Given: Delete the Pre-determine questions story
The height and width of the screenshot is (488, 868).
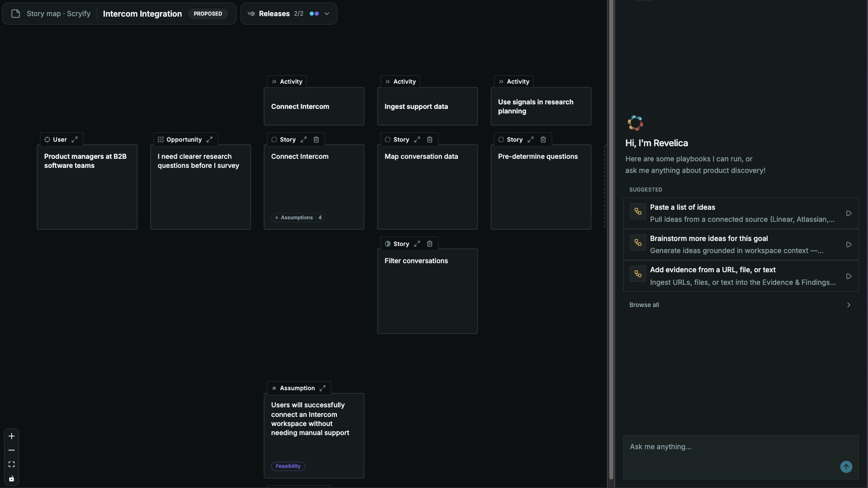Looking at the screenshot, I should click(543, 140).
